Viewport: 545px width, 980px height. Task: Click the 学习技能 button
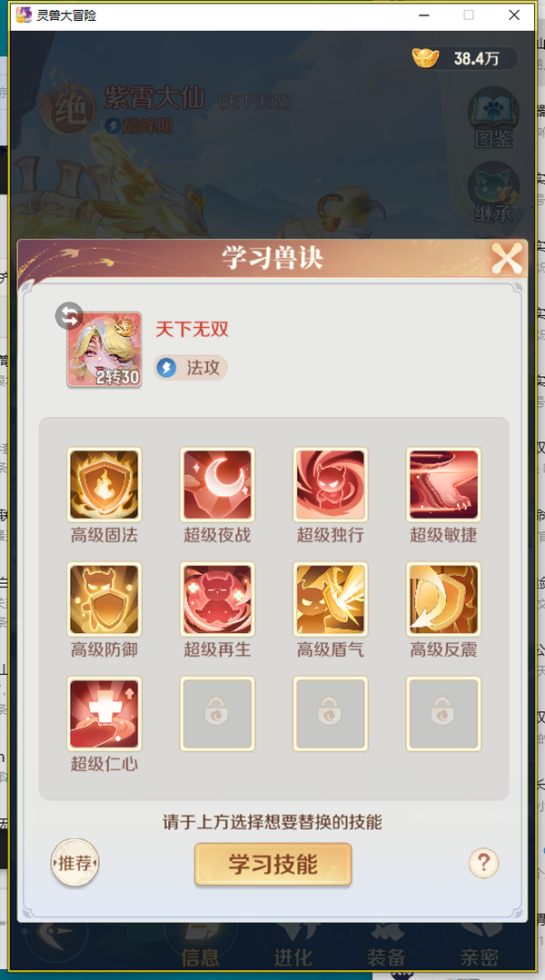pyautogui.click(x=273, y=865)
